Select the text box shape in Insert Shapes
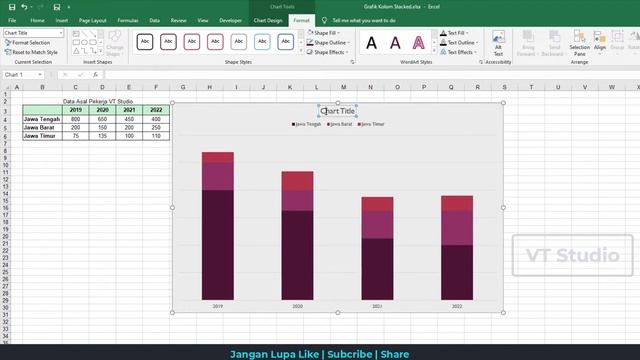Image resolution: width=640 pixels, height=360 pixels. [76, 34]
